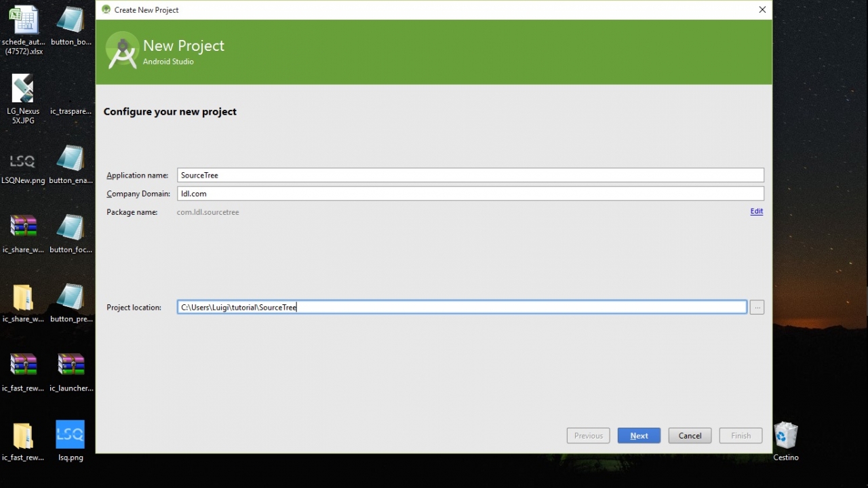Click the package name com.ldl.sourcetree text

[208, 212]
